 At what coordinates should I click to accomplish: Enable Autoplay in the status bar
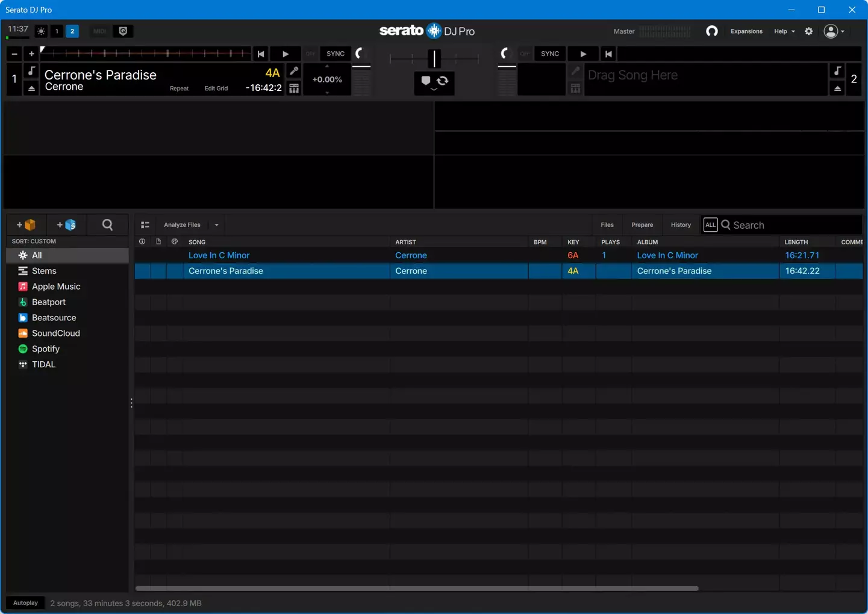tap(25, 603)
